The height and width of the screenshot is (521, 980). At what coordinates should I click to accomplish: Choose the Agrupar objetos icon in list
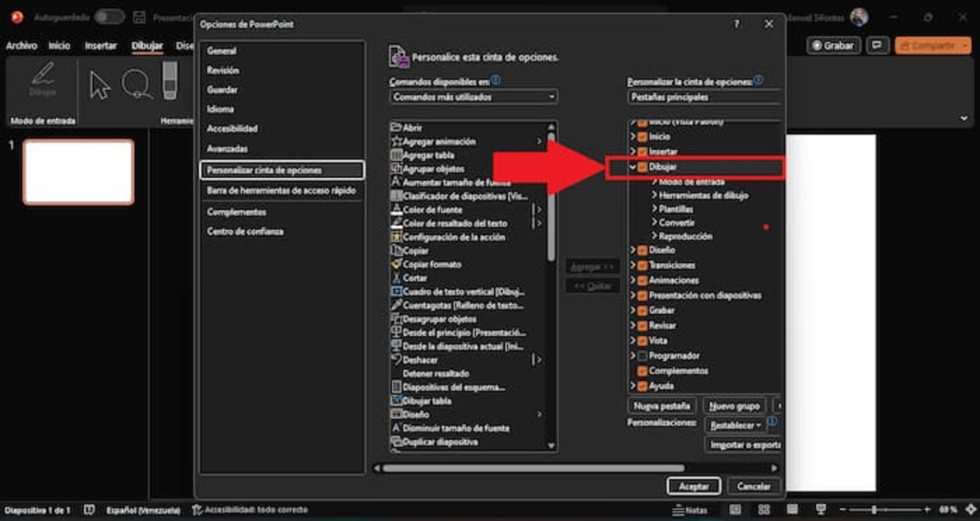pyautogui.click(x=396, y=169)
